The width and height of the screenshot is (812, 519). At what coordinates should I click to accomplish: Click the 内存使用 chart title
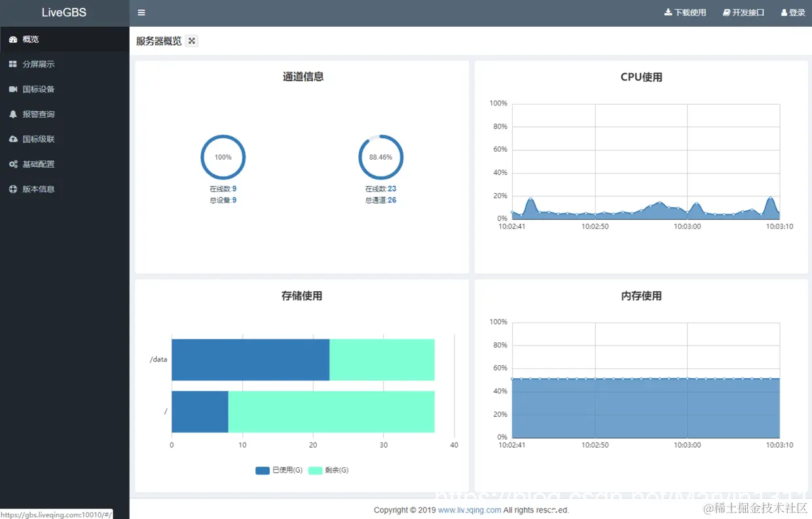coord(641,296)
